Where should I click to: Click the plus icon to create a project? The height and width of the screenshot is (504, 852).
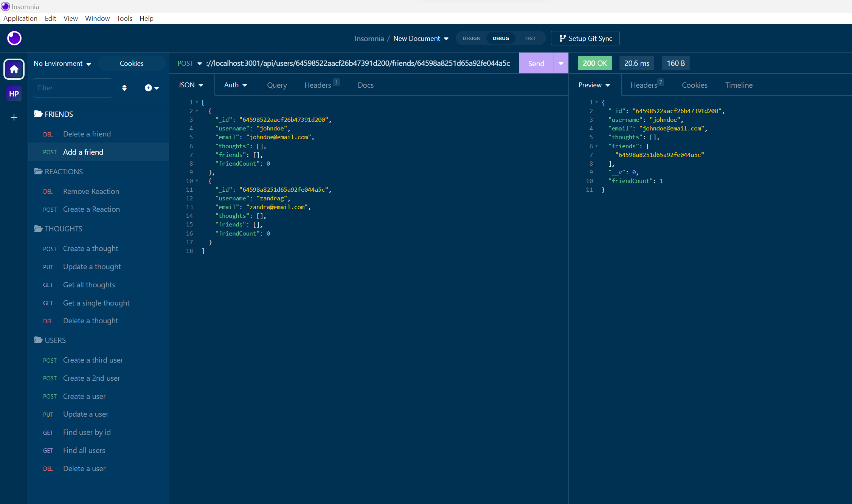click(x=14, y=118)
